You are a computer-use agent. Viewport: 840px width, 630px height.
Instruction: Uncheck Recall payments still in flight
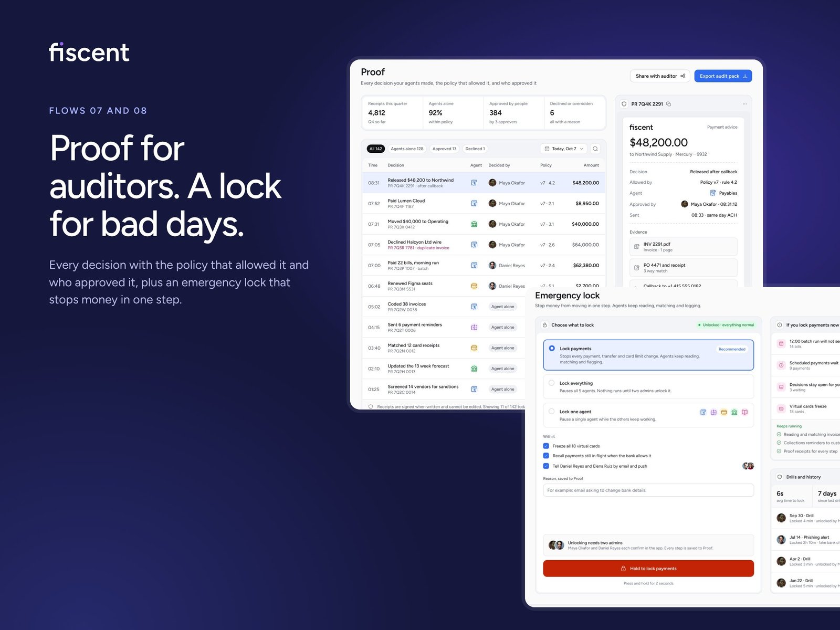(546, 456)
